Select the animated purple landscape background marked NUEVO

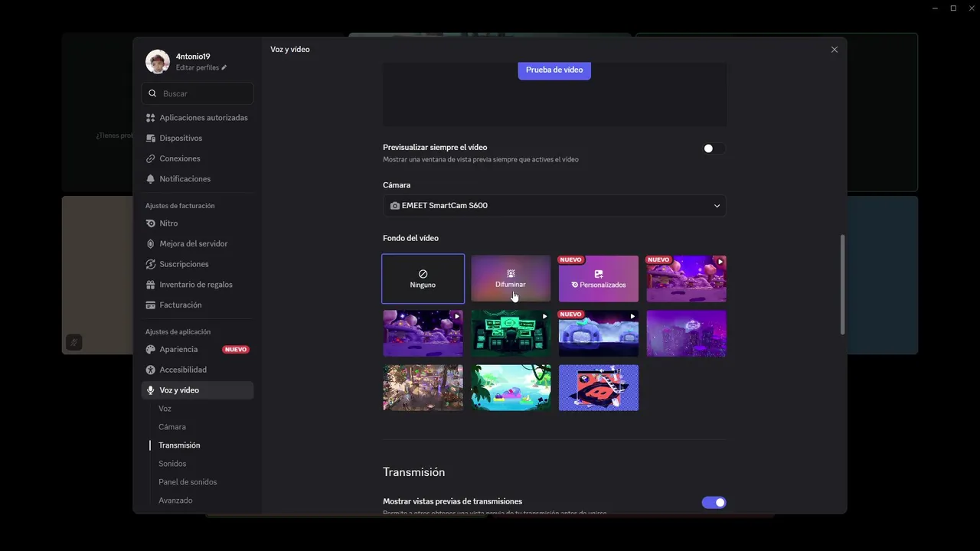click(687, 279)
